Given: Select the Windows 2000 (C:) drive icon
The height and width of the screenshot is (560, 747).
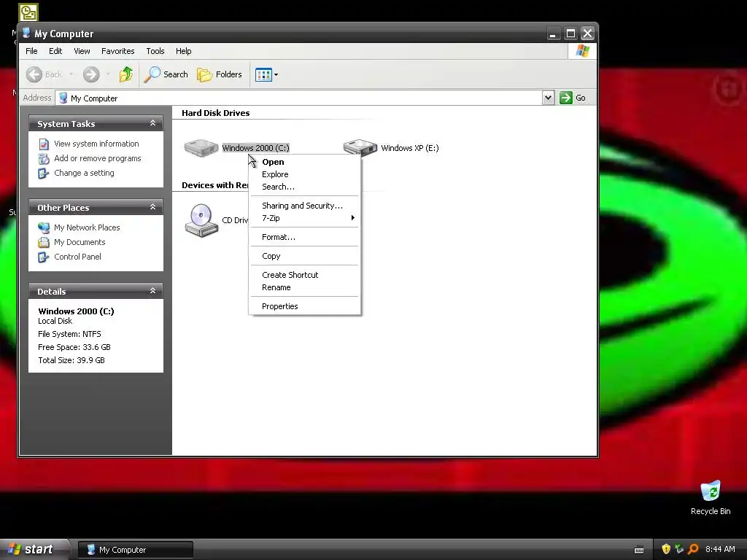Looking at the screenshot, I should coord(201,147).
